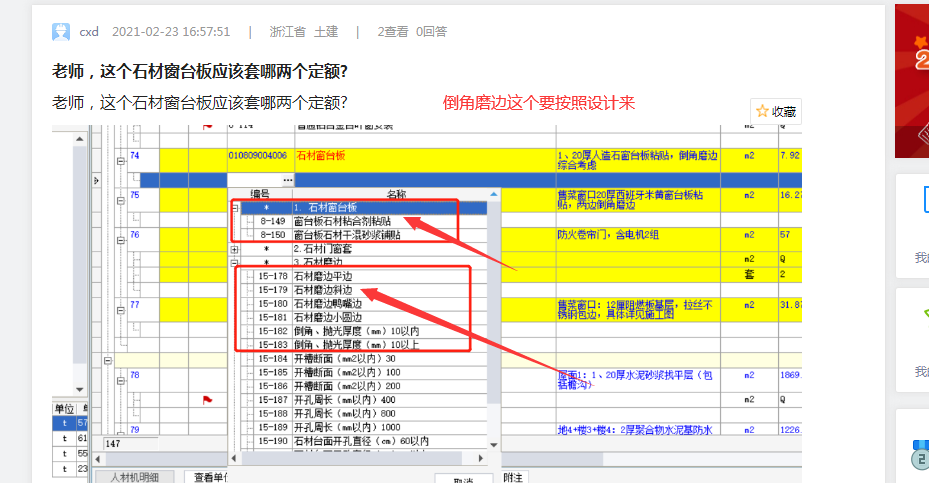
Task: Click left panel scroll-up arrow
Action: click(80, 139)
